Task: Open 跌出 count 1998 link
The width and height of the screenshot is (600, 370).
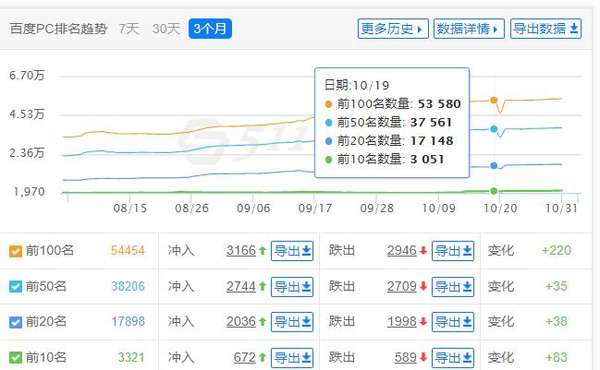Action: click(x=402, y=321)
